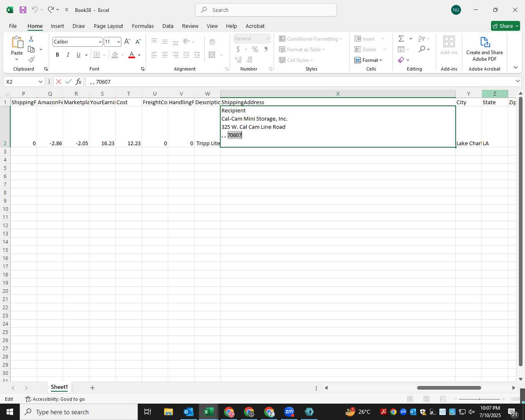
Task: Switch to the Acrobat tab
Action: [x=255, y=26]
